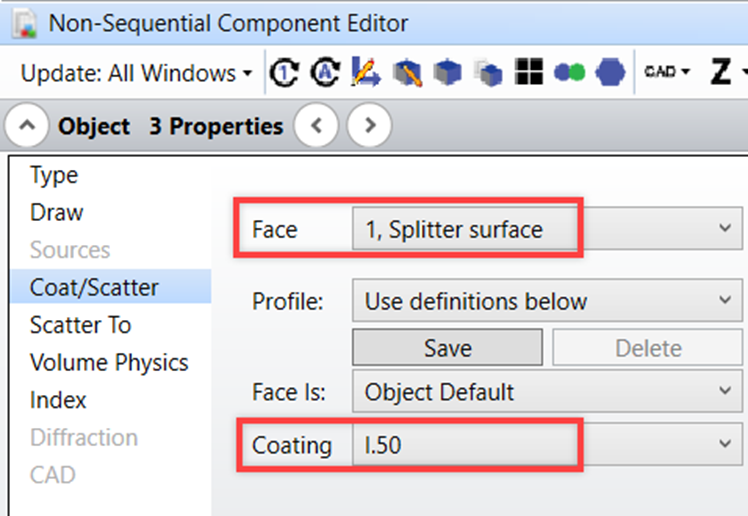Open the Volume Physics section
Image resolution: width=748 pixels, height=516 pixels.
tap(109, 362)
